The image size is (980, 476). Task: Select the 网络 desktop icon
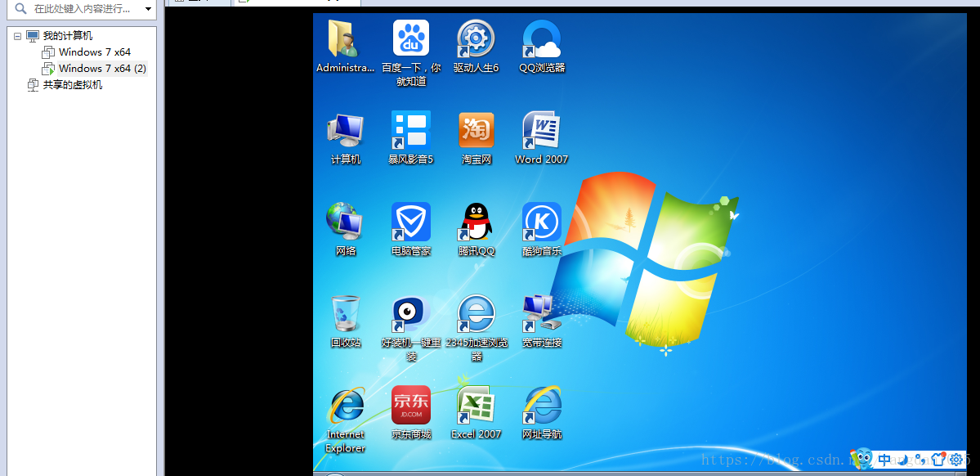click(345, 221)
